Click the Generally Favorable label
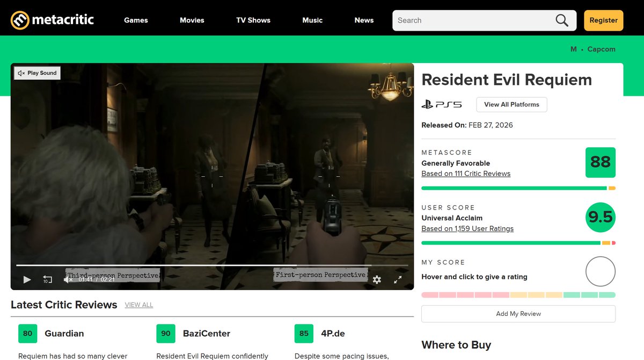 [456, 163]
